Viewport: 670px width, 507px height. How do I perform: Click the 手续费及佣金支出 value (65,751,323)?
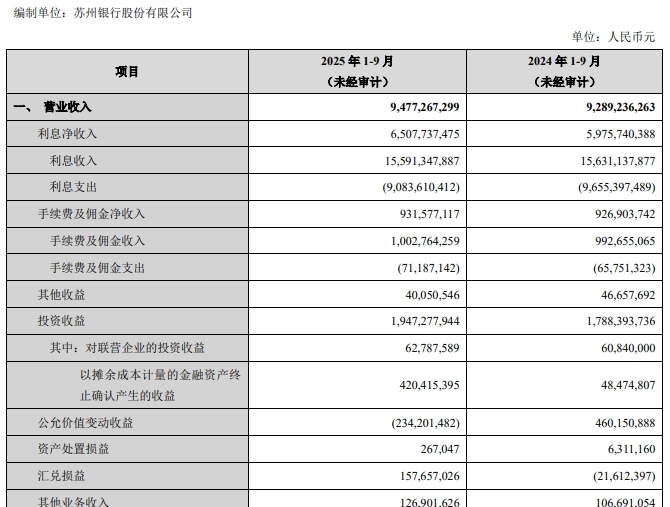tap(612, 268)
